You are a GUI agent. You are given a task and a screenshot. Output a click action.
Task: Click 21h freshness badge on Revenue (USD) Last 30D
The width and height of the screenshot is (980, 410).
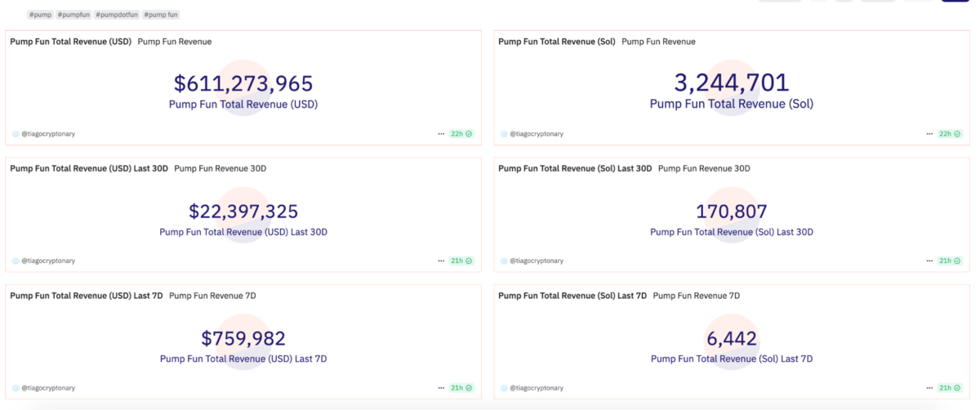[x=461, y=261]
